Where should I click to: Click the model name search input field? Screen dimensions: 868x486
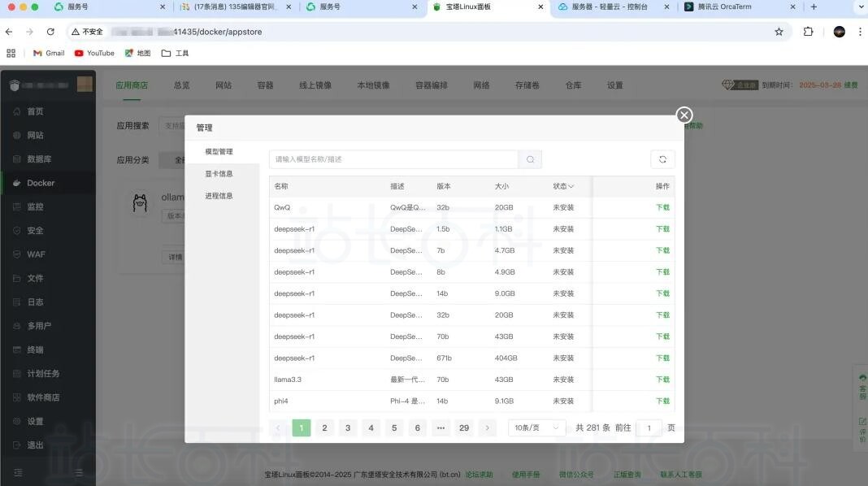click(393, 159)
